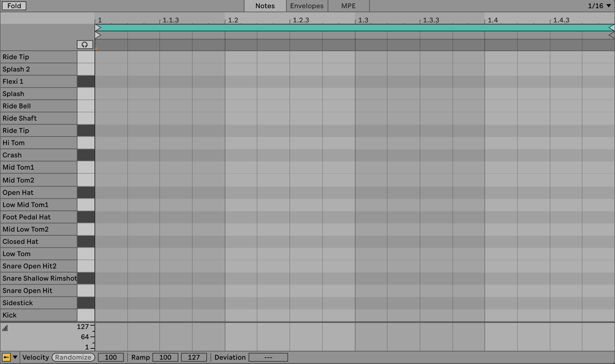This screenshot has height=364, width=615.
Task: Expand the lane selector arrow beside Velocity
Action: [15, 357]
